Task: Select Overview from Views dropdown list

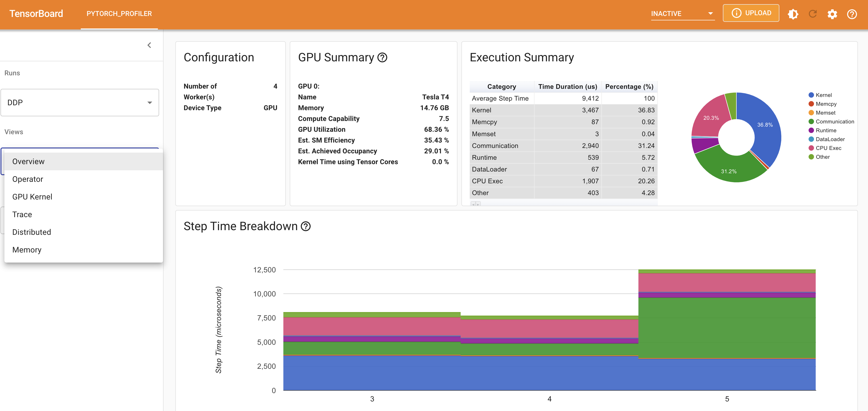Action: point(28,161)
